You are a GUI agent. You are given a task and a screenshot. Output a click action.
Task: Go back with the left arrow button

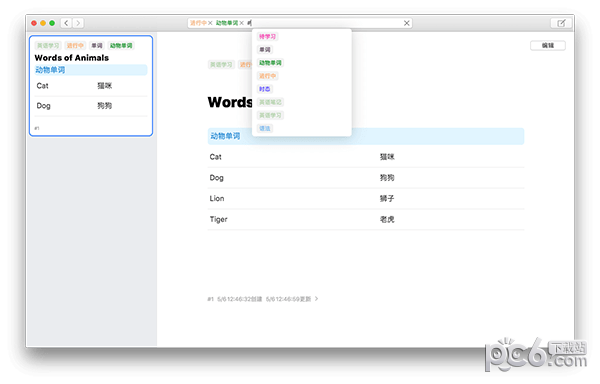(66, 23)
